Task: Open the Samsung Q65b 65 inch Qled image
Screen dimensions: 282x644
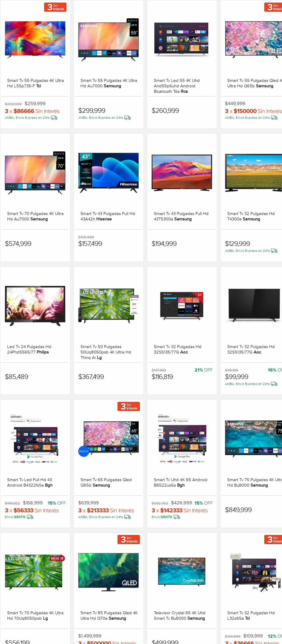Action: (108, 439)
